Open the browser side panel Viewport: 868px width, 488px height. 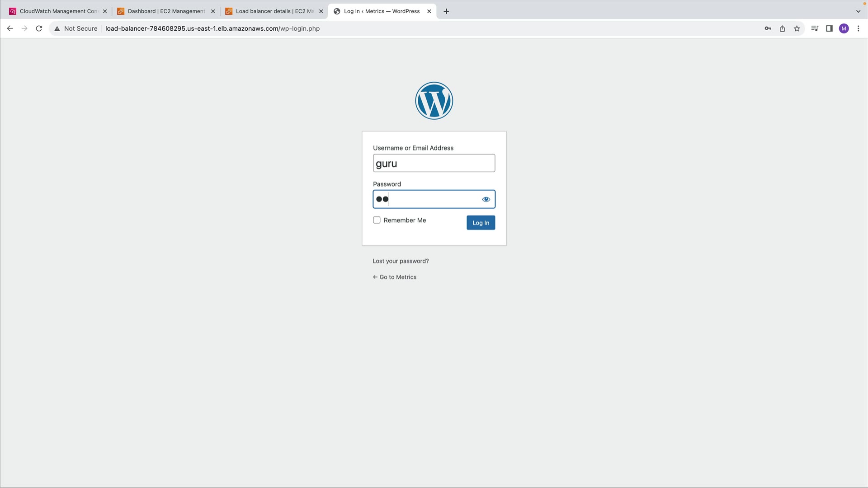point(829,28)
